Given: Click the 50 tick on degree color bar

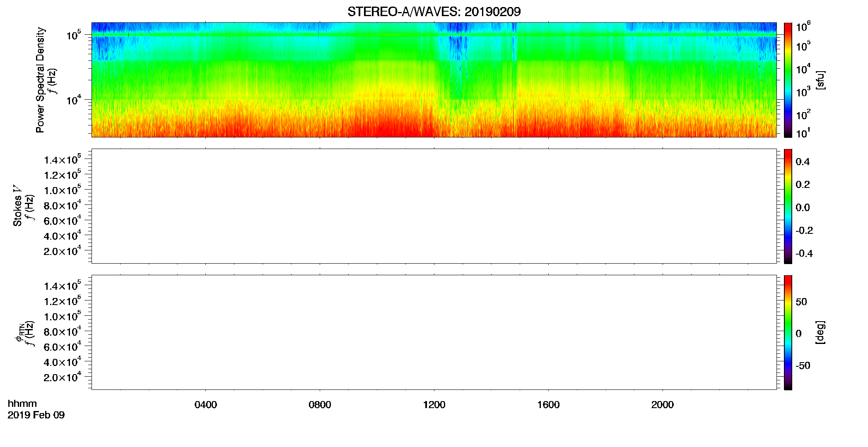Looking at the screenshot, I should pyautogui.click(x=801, y=302).
